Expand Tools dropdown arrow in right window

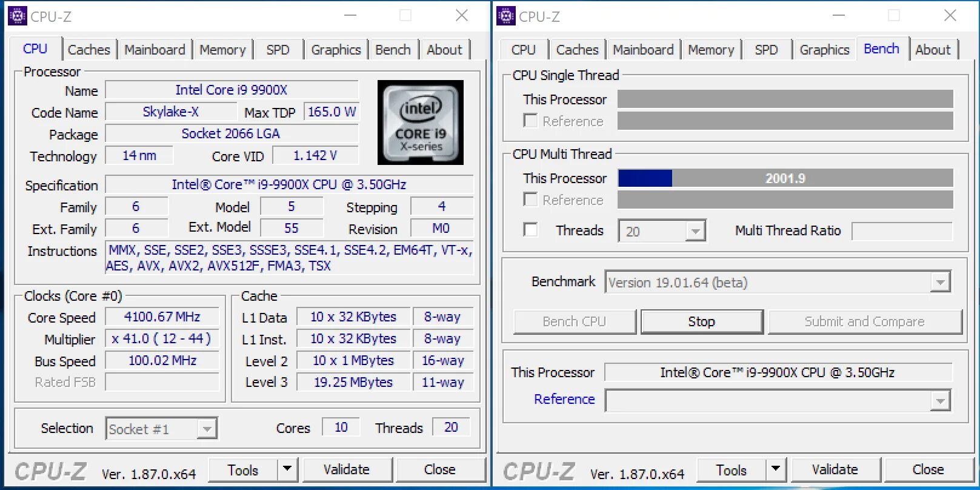point(776,469)
